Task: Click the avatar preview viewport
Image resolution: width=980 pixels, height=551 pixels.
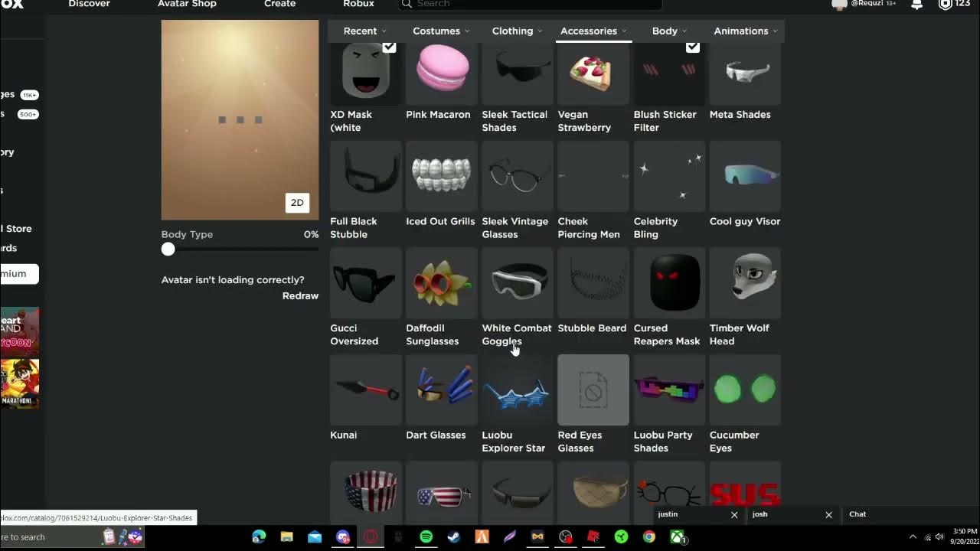Action: click(240, 120)
